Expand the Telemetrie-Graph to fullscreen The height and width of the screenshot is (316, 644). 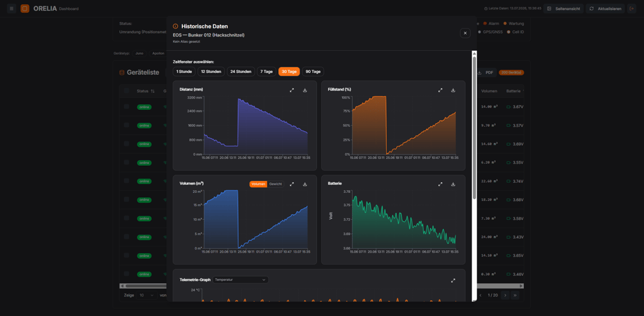tap(453, 280)
